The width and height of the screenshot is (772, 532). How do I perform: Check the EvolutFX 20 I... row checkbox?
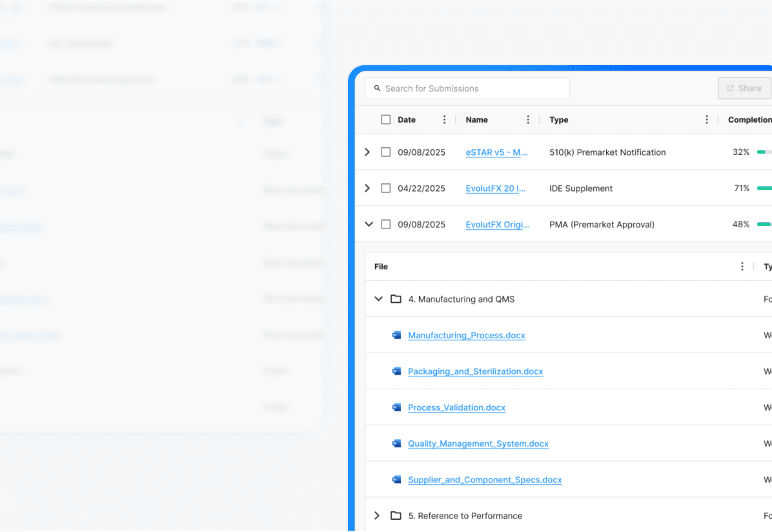[385, 188]
